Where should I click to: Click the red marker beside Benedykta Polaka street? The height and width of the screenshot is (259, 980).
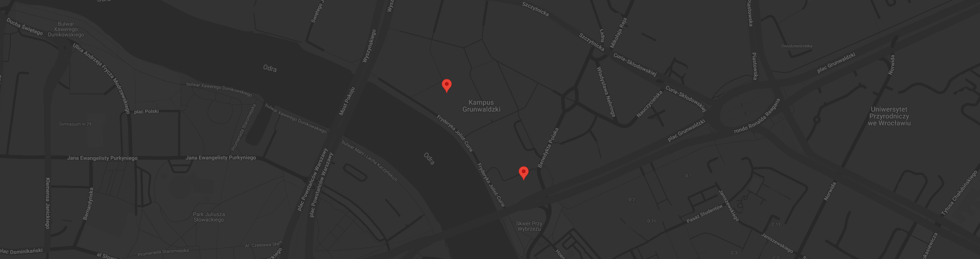point(523,173)
